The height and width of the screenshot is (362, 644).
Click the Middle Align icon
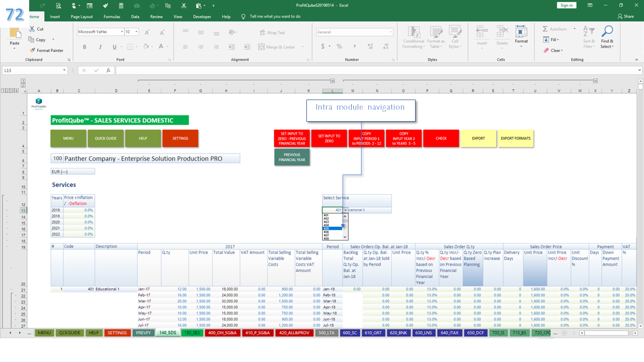[x=201, y=32]
